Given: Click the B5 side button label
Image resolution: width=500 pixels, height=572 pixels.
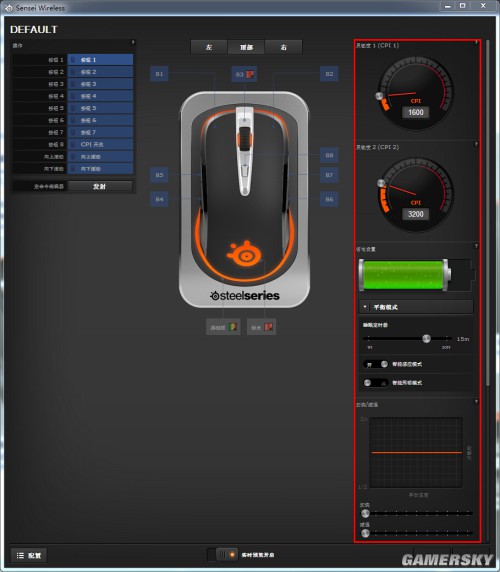Looking at the screenshot, I should pos(159,175).
